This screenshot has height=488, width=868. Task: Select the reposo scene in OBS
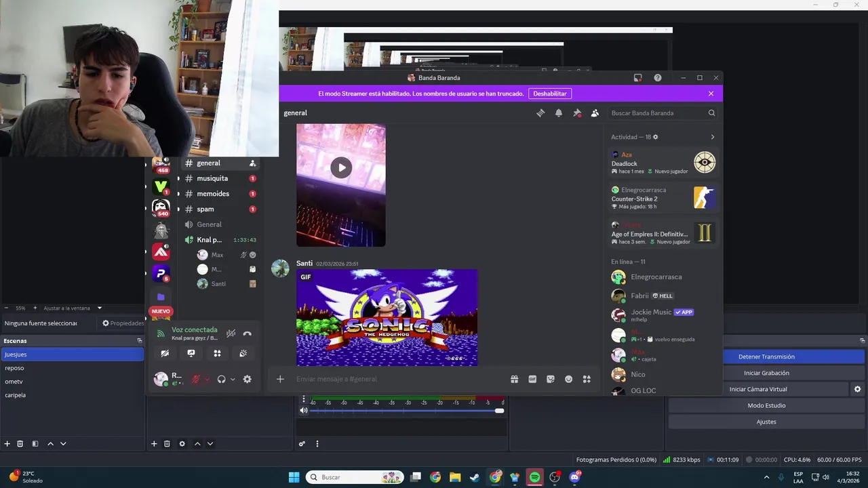coord(72,368)
